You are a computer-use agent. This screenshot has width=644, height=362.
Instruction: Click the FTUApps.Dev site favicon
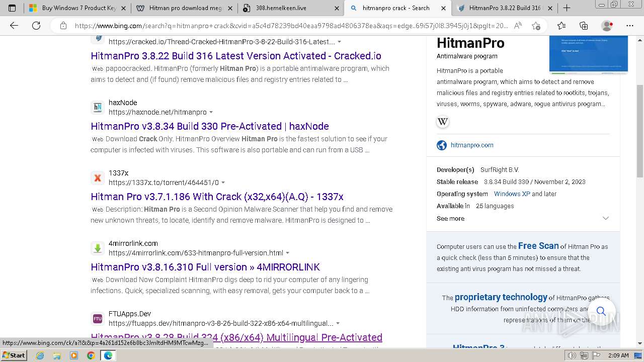coord(98,318)
